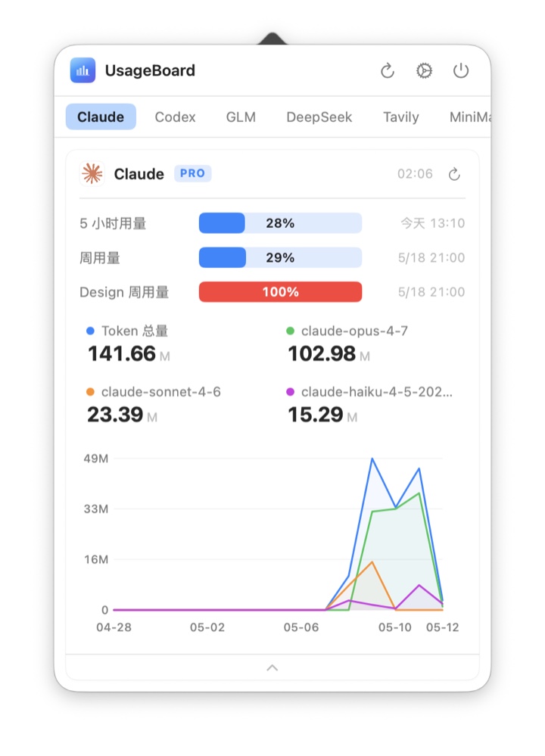Click the 102.98 M opus value
This screenshot has height=756, width=545.
point(329,354)
